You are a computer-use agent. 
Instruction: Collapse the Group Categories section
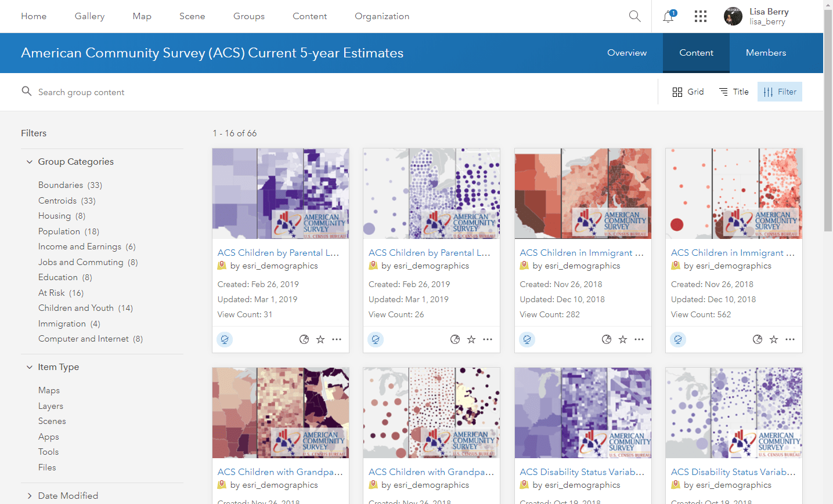pyautogui.click(x=70, y=162)
